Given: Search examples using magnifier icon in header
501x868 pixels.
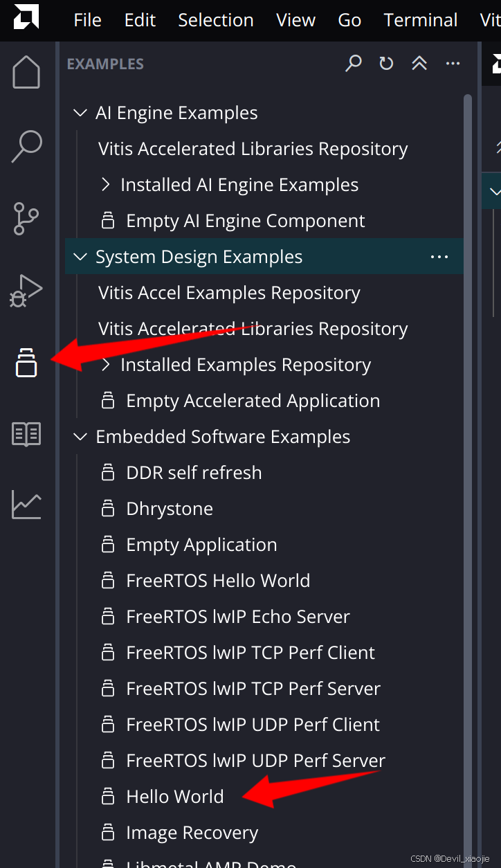Looking at the screenshot, I should coord(354,64).
